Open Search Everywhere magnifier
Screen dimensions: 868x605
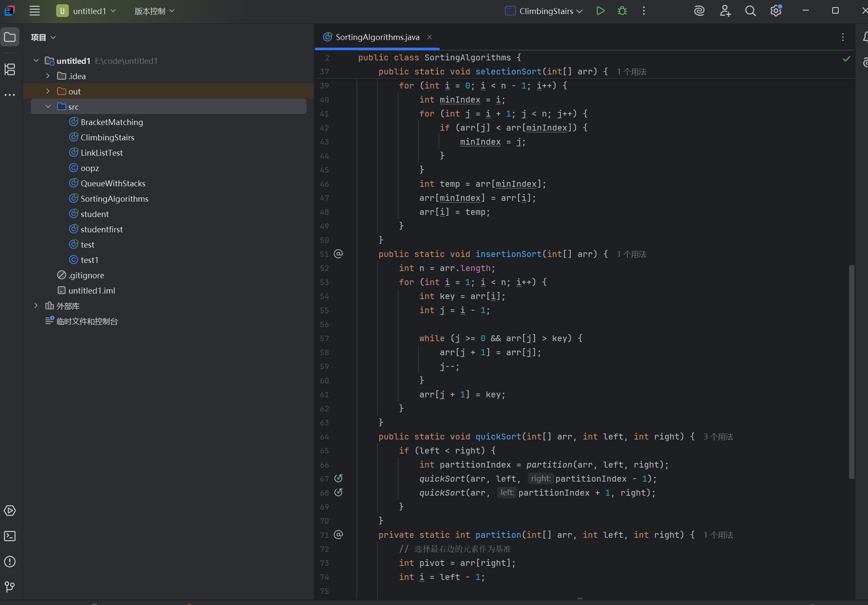click(x=751, y=11)
